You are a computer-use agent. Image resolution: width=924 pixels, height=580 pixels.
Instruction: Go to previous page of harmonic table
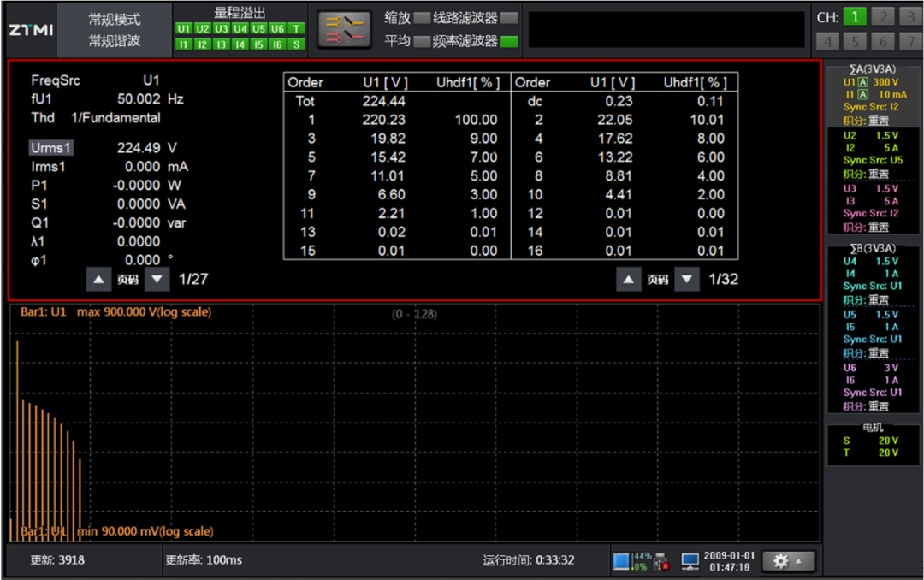(x=629, y=279)
